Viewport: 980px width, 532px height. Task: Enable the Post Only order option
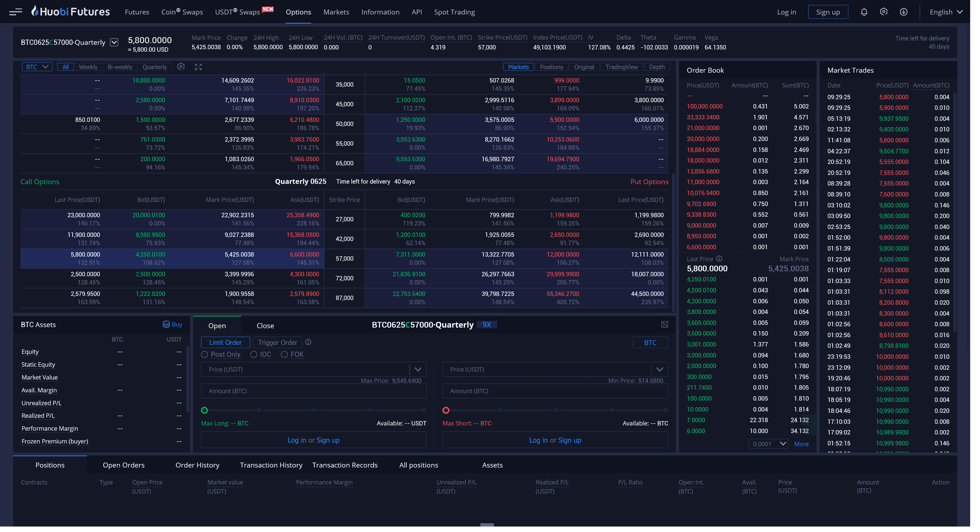click(205, 354)
